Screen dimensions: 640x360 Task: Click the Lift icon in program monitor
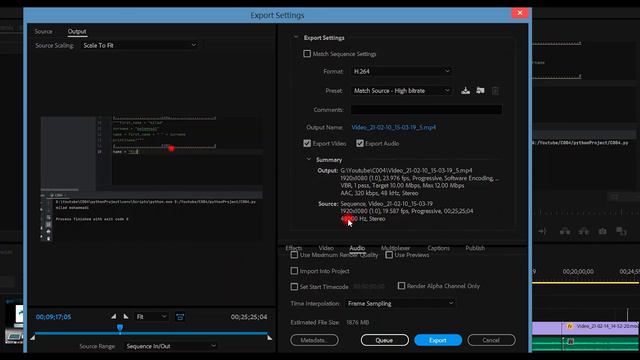click(x=565, y=231)
